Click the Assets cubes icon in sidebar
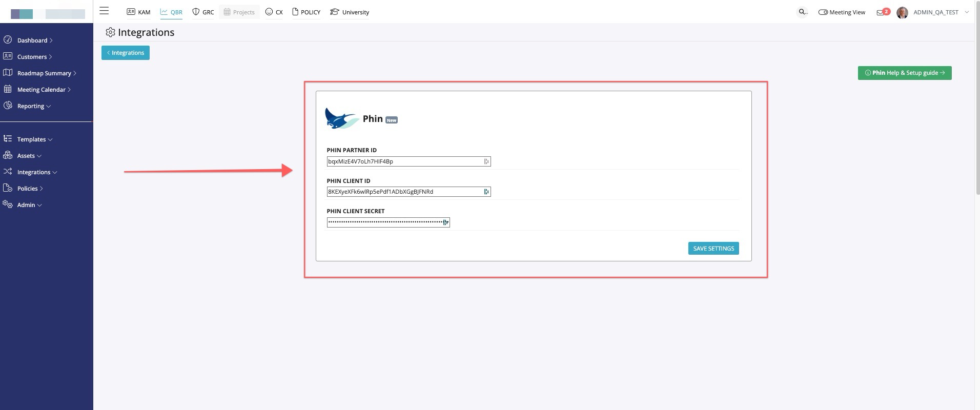 click(8, 155)
